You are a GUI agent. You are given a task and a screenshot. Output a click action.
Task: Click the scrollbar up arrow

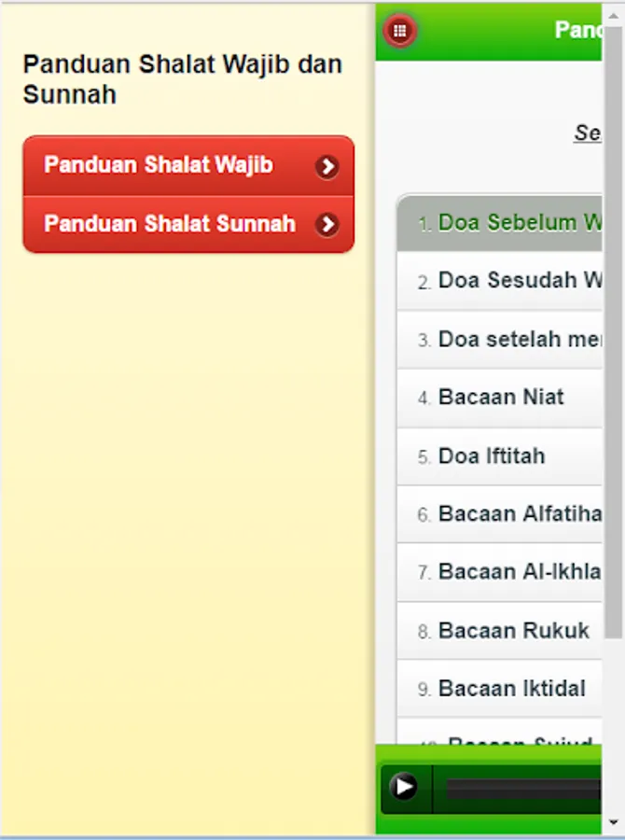tap(614, 13)
